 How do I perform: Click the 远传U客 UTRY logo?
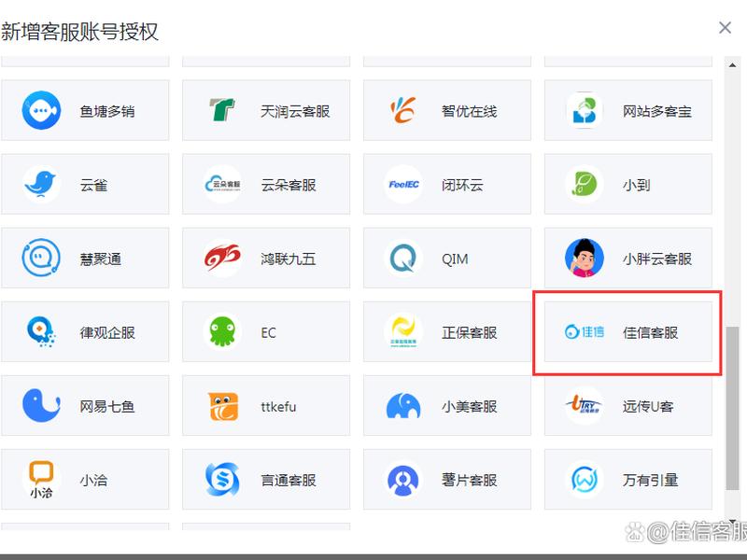coord(585,406)
